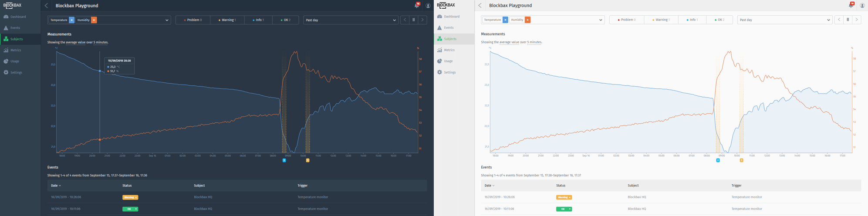
Task: Click blue event marker under the dark chart
Action: [284, 160]
